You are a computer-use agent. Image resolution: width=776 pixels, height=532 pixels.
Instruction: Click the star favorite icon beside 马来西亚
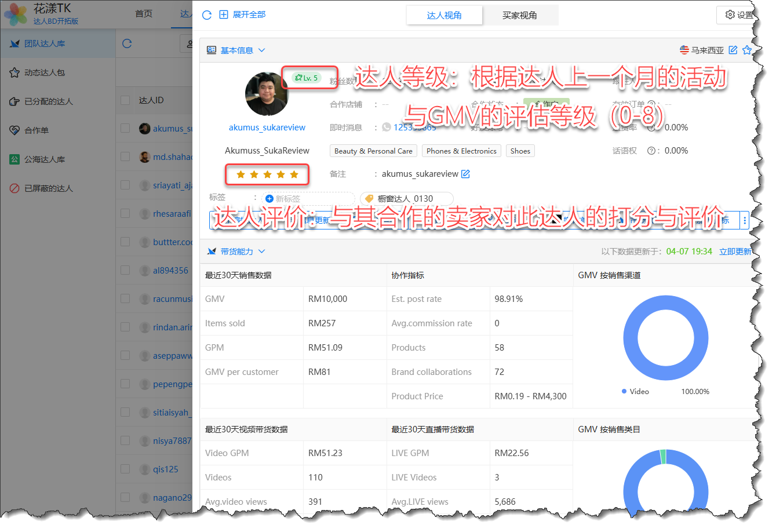tap(746, 50)
